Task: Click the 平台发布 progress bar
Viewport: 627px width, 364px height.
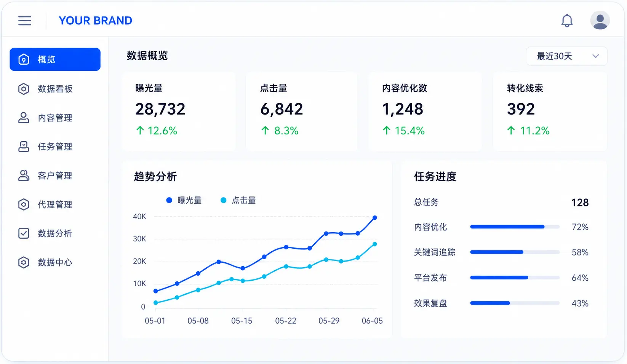Action: 515,278
